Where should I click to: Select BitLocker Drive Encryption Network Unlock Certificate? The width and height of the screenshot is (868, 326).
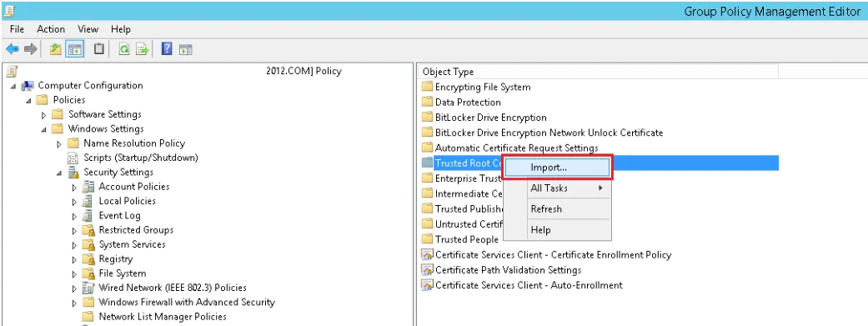click(549, 133)
